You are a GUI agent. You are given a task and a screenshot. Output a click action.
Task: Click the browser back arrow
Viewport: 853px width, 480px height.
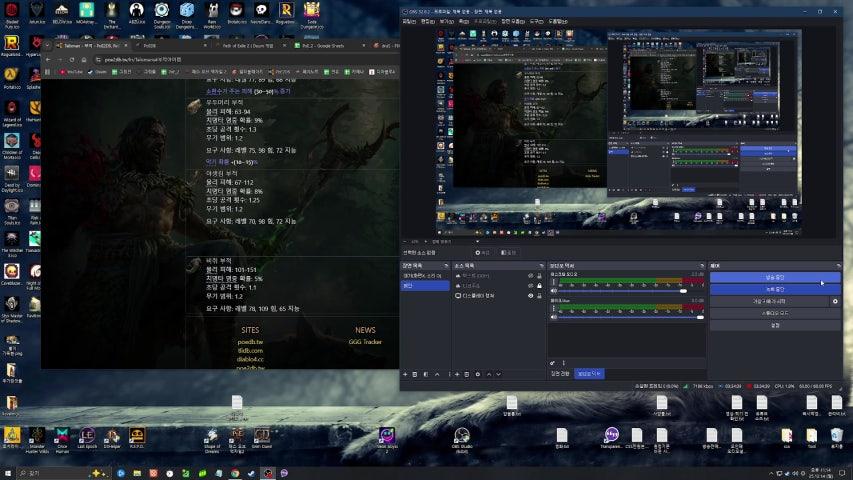pyautogui.click(x=47, y=59)
